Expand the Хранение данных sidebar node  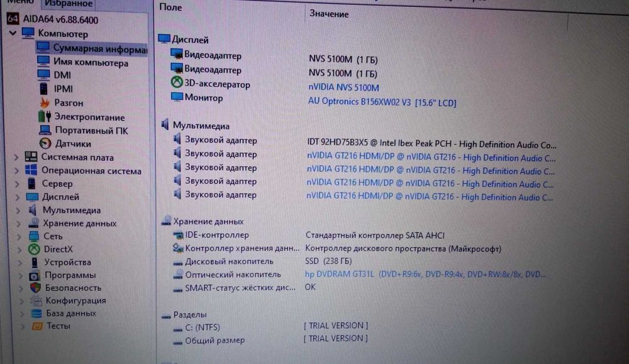[18, 224]
